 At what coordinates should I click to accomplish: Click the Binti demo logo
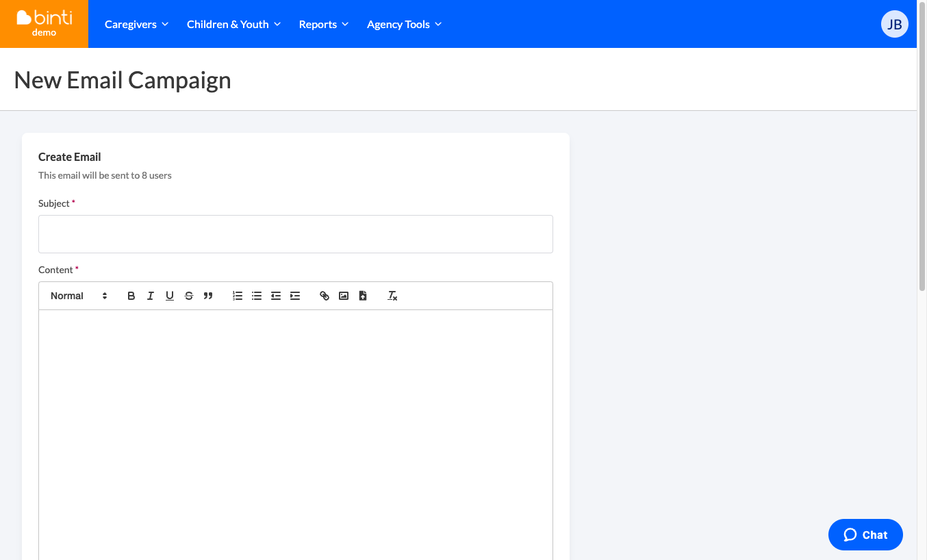click(44, 24)
